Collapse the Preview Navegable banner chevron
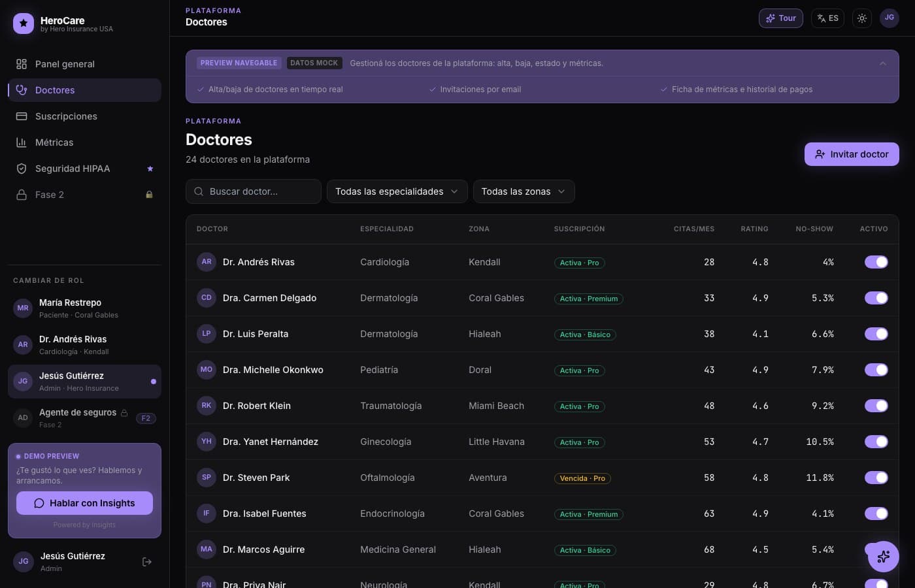915x588 pixels. [x=883, y=63]
